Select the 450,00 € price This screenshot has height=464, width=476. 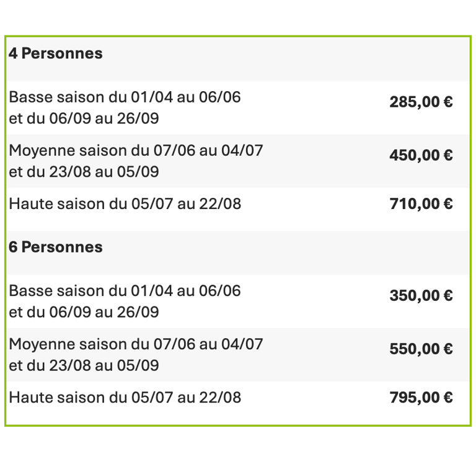click(x=421, y=156)
